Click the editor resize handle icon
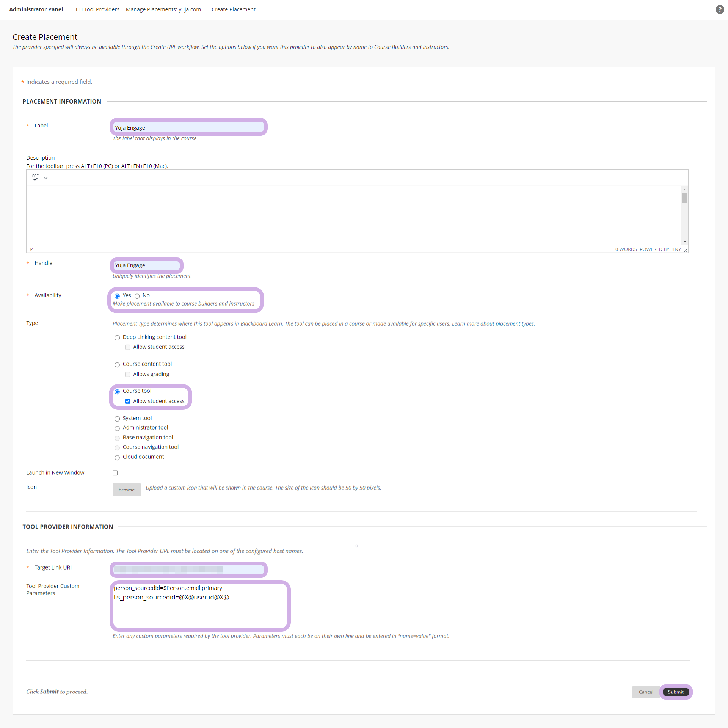 tap(686, 249)
